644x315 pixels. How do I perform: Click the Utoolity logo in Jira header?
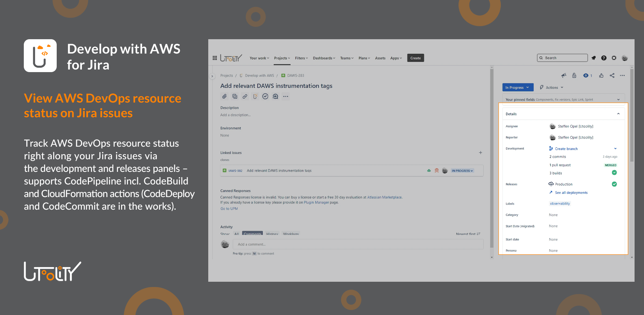tap(231, 58)
